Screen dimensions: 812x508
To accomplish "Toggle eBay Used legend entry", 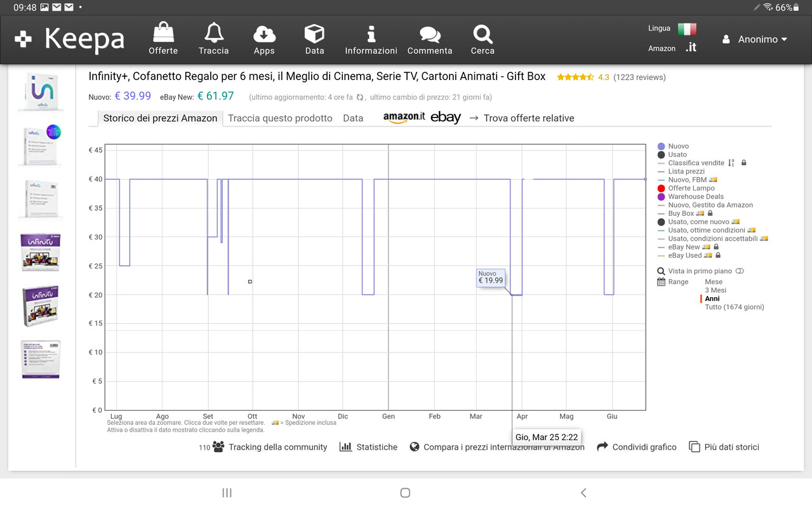I will [685, 255].
